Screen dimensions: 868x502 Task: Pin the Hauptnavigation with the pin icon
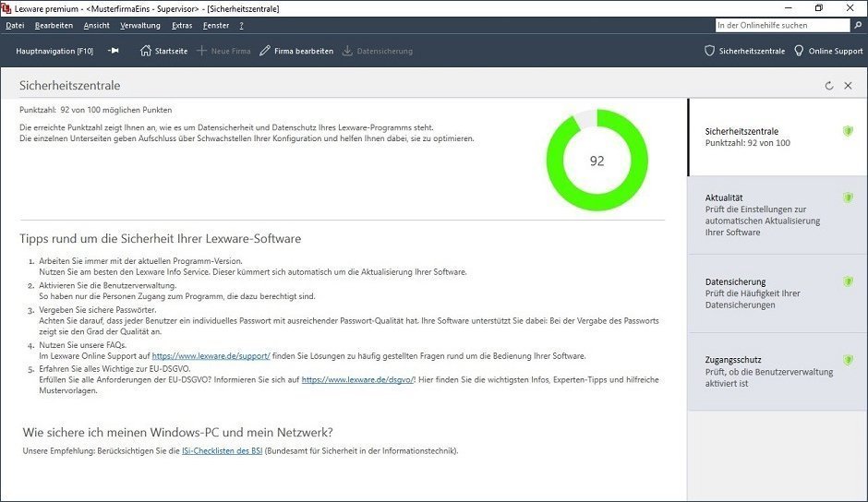[114, 51]
